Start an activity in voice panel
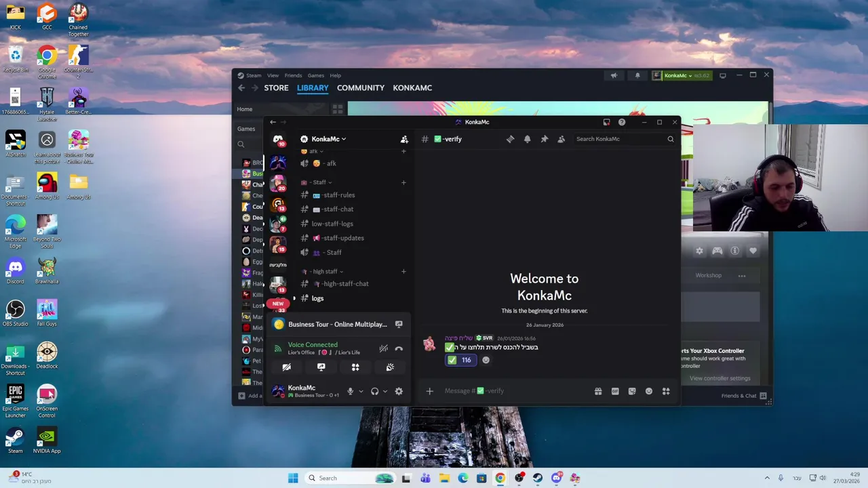 (355, 367)
